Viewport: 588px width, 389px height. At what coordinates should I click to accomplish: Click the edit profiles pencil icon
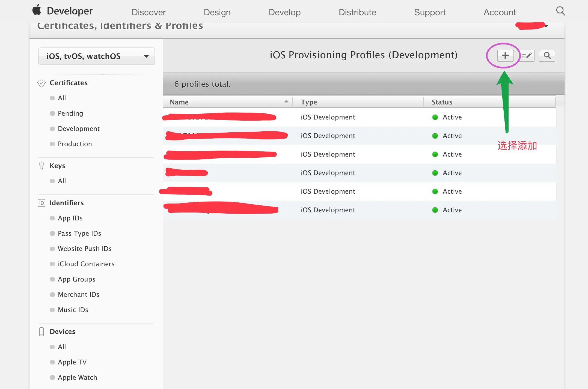pyautogui.click(x=527, y=56)
